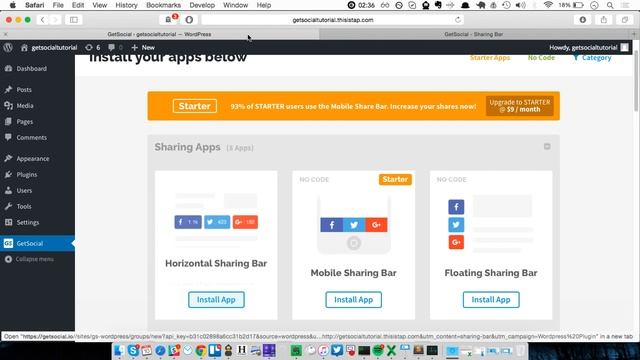Filter by No Code apps

[541, 58]
